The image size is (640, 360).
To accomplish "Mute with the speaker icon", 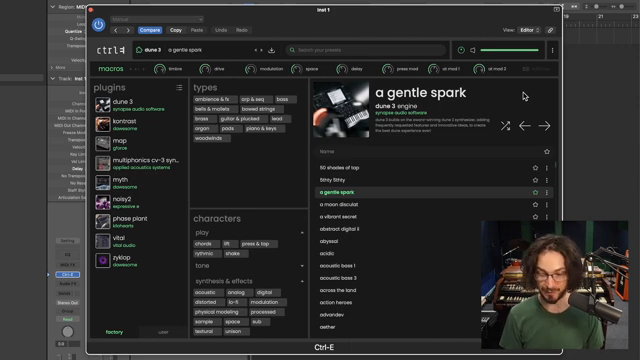I will pyautogui.click(x=473, y=50).
